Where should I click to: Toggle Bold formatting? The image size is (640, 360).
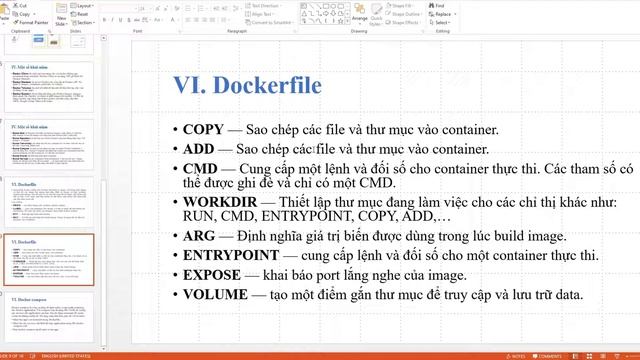point(104,20)
